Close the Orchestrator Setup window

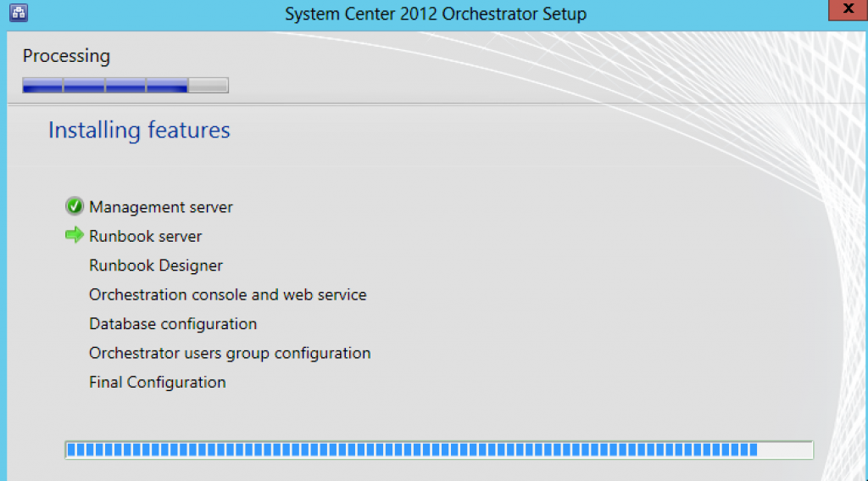point(848,9)
